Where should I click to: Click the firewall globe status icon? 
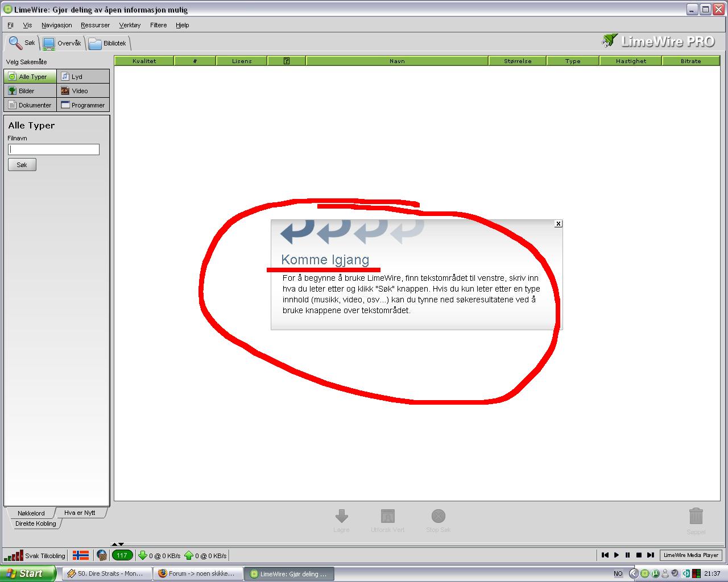102,555
